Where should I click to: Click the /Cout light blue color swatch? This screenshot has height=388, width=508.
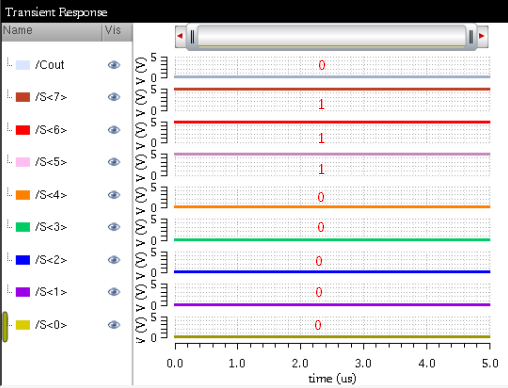point(23,65)
